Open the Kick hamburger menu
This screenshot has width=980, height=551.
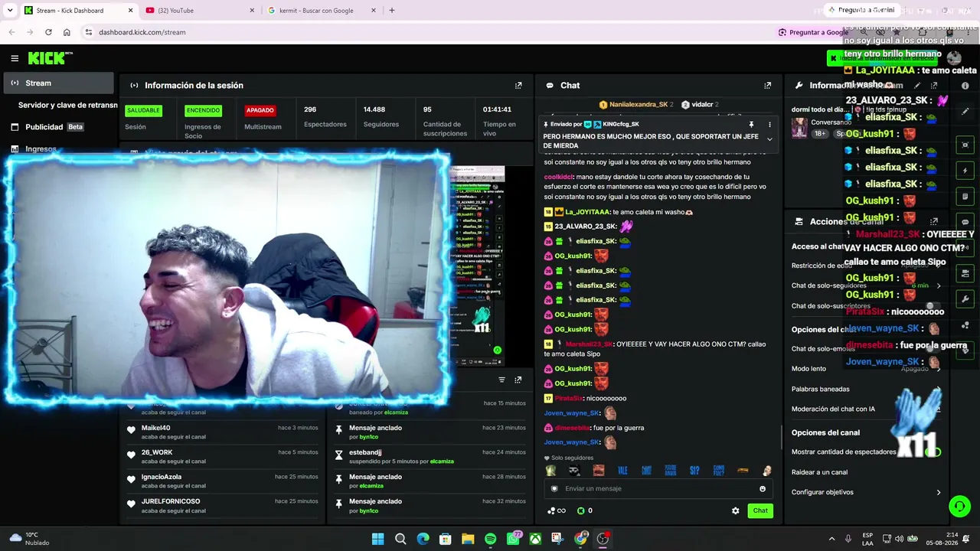coord(15,58)
